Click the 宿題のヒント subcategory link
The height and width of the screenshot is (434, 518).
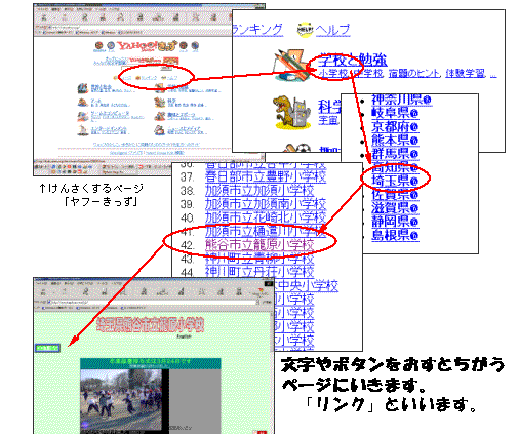(x=414, y=74)
